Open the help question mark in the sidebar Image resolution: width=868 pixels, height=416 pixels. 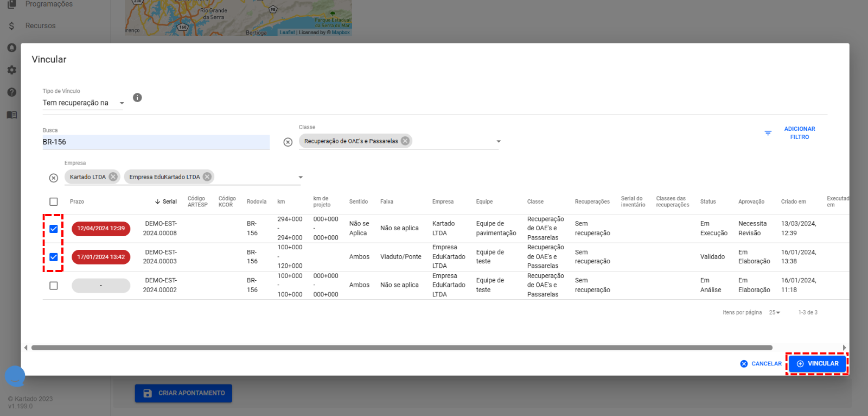tap(11, 92)
